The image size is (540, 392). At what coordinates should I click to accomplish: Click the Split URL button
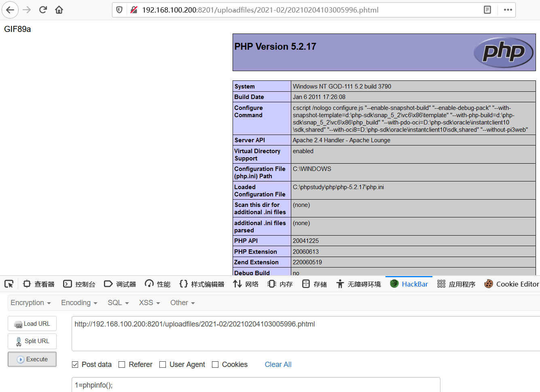32,341
